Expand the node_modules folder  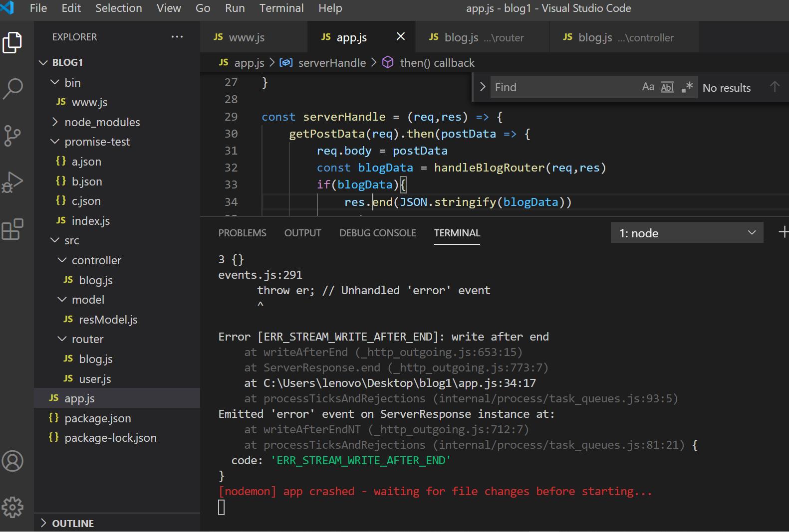(x=55, y=122)
